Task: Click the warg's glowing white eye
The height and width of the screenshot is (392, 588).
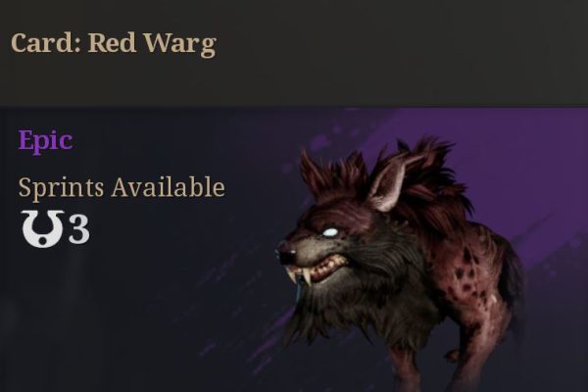Action: [330, 232]
